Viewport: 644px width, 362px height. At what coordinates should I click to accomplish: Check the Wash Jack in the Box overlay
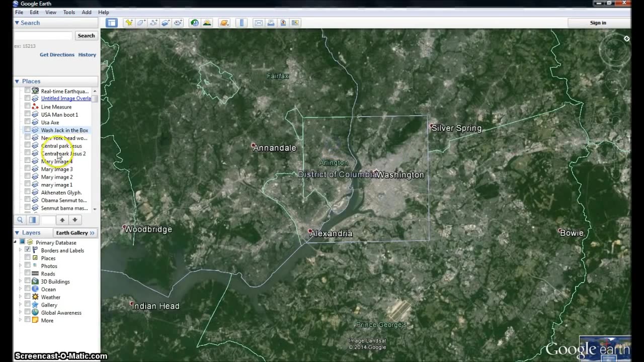coord(28,130)
